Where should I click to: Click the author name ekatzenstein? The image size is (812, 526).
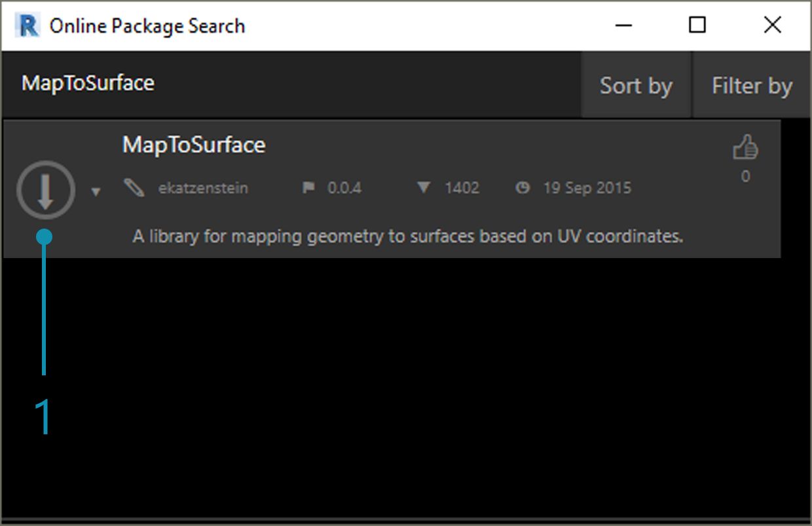pyautogui.click(x=203, y=189)
